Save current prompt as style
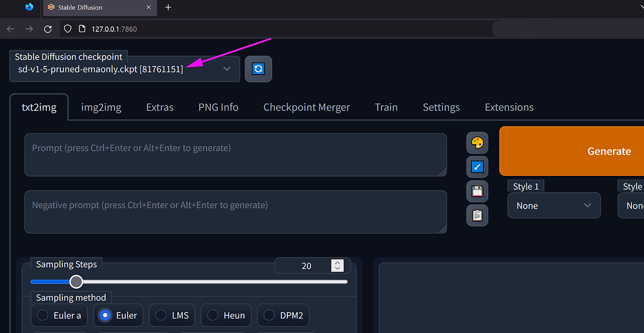This screenshot has width=644, height=333. 477,191
